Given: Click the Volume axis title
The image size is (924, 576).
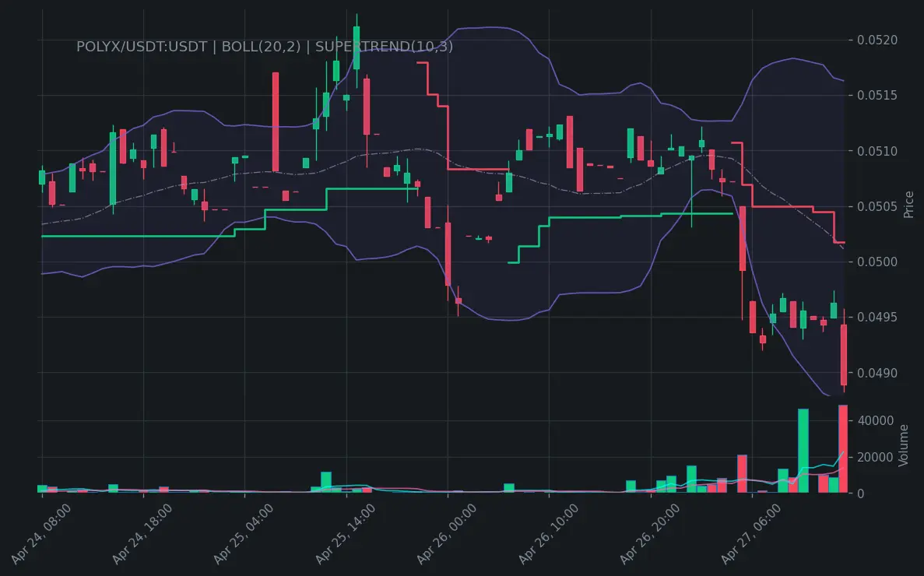Looking at the screenshot, I should pos(904,446).
